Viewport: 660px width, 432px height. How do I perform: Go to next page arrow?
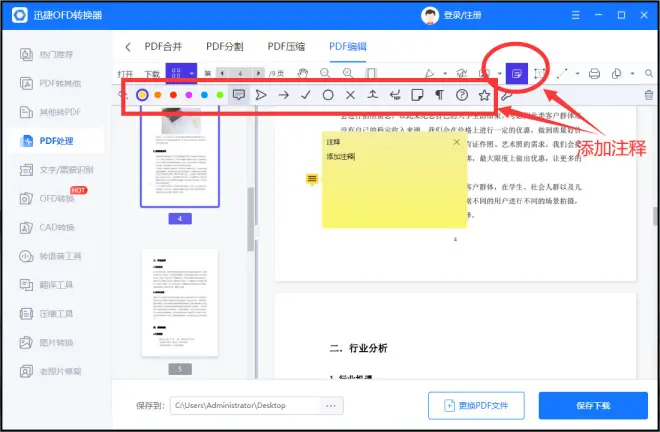(258, 73)
